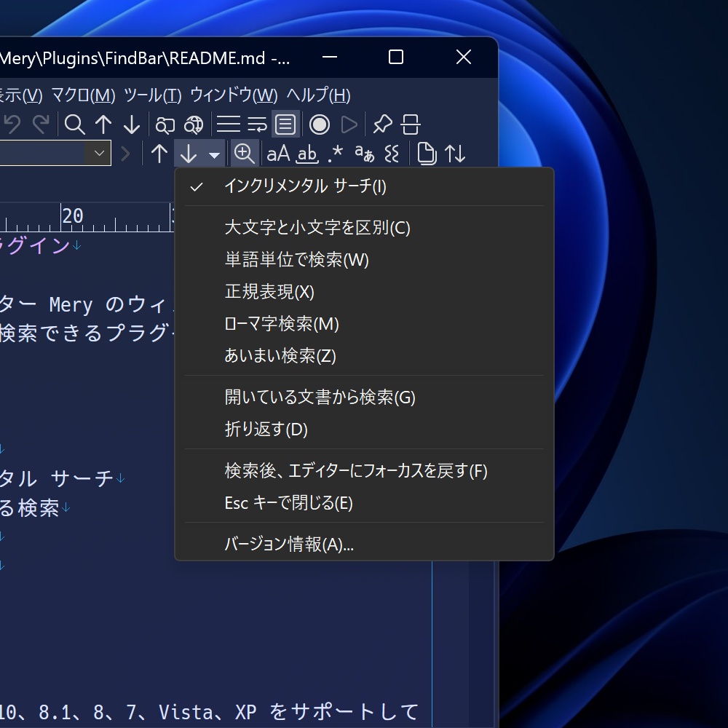
Task: Click find bar search-up arrow
Action: 159,153
